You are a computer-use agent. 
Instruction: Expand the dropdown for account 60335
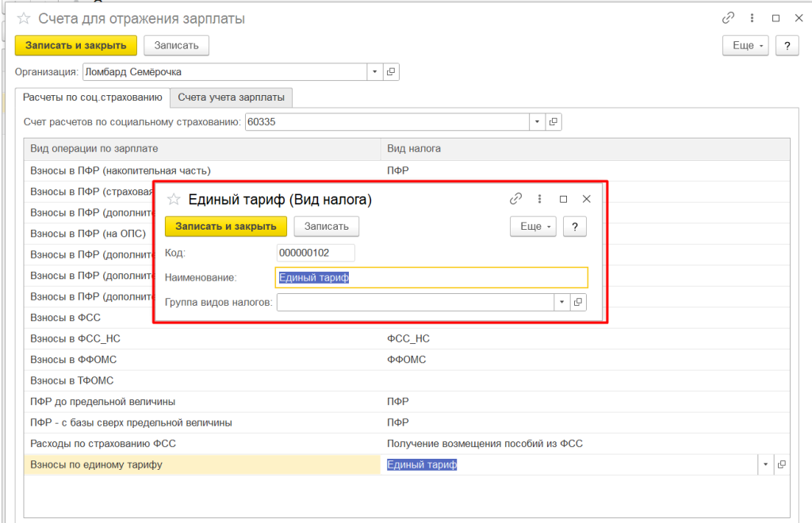[x=538, y=122]
